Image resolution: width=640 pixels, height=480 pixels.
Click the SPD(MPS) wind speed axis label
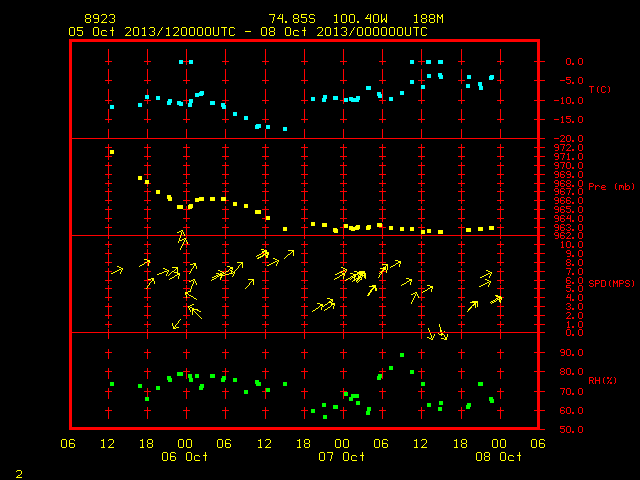tap(611, 283)
